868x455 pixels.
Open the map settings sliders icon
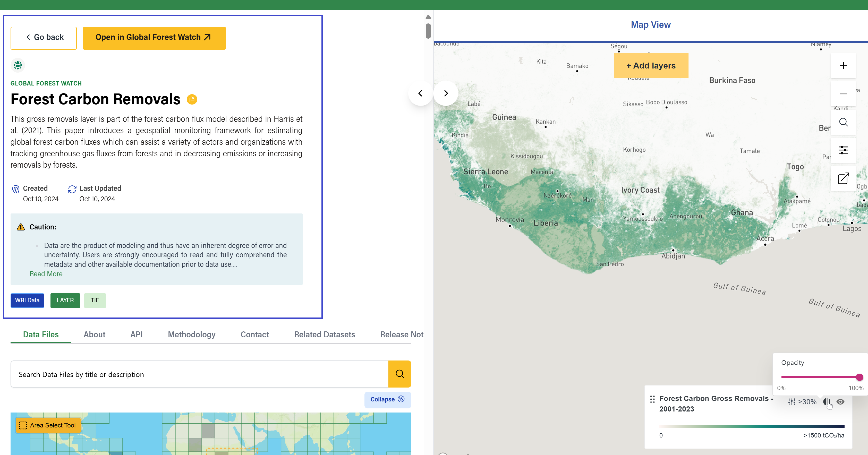[843, 150]
